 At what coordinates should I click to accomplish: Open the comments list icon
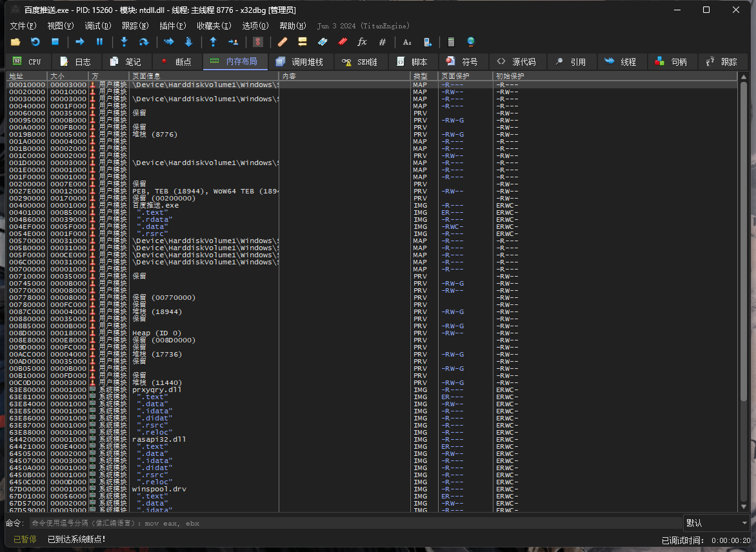coord(303,42)
